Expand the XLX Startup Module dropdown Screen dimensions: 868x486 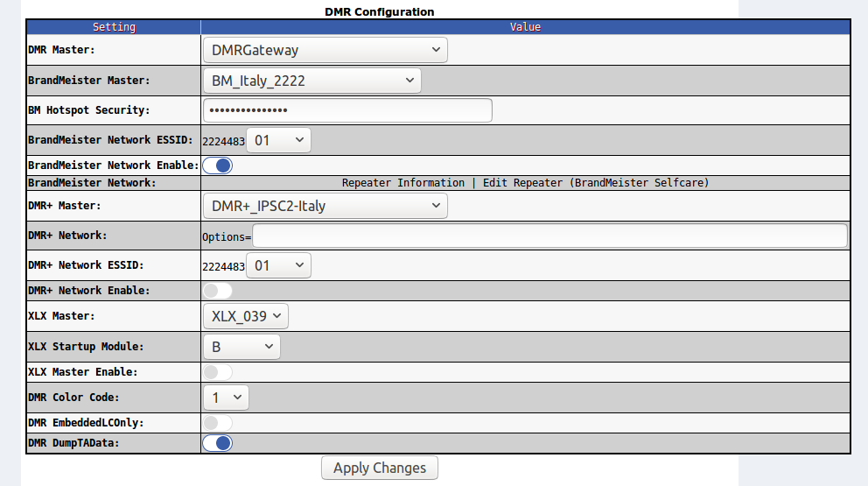click(x=241, y=347)
